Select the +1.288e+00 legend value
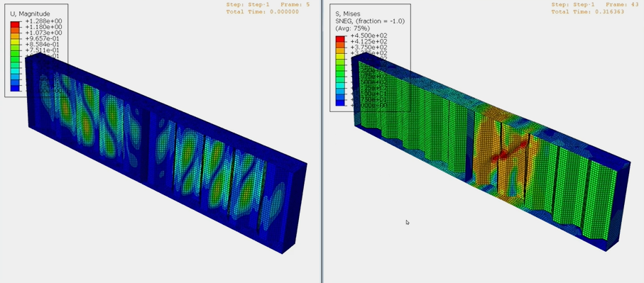This screenshot has width=644, height=283. pos(43,21)
